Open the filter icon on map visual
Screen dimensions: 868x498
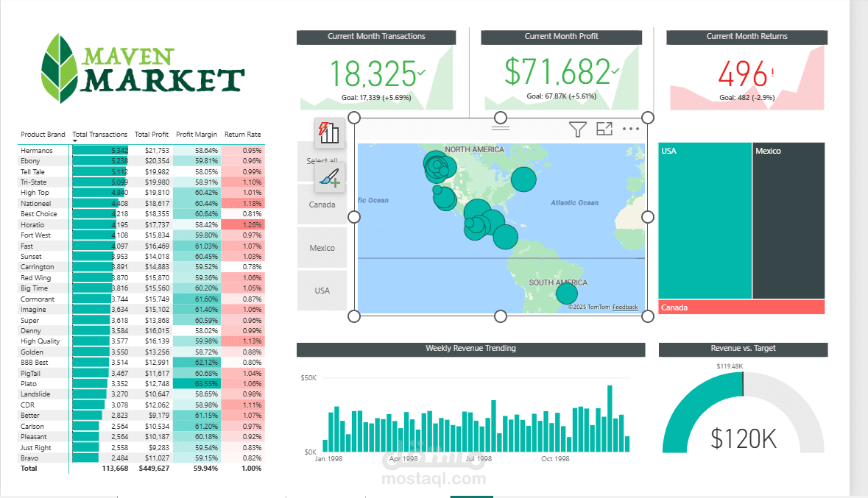point(577,129)
